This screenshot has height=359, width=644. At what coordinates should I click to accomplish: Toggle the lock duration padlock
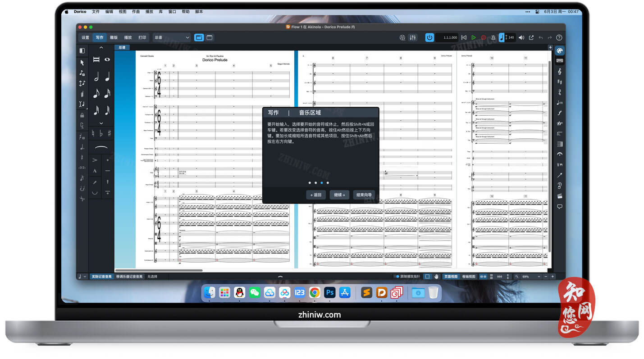[82, 115]
